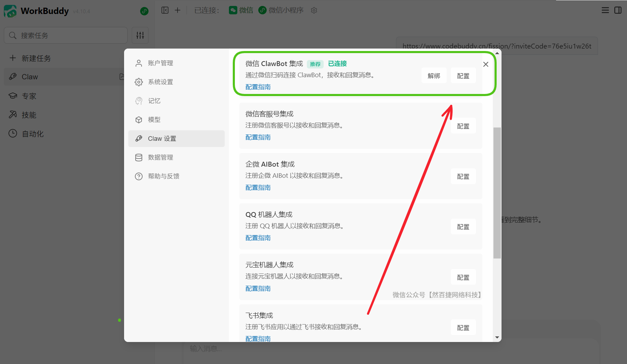This screenshot has width=627, height=364.
Task: Click 配置 for 飞书集成
Action: click(463, 327)
